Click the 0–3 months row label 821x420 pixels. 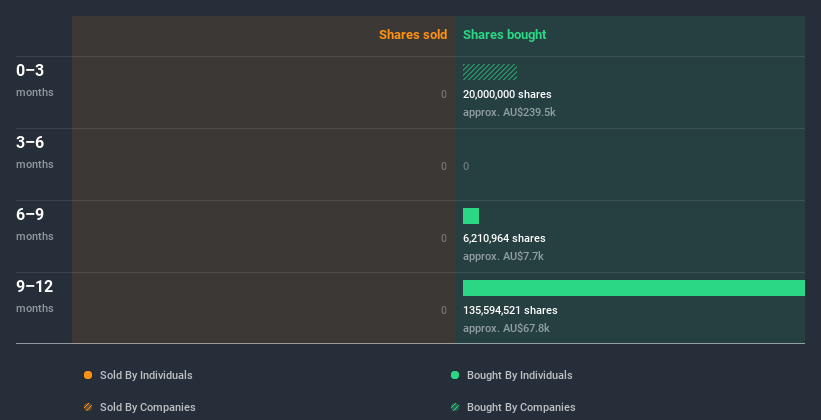[x=35, y=80]
